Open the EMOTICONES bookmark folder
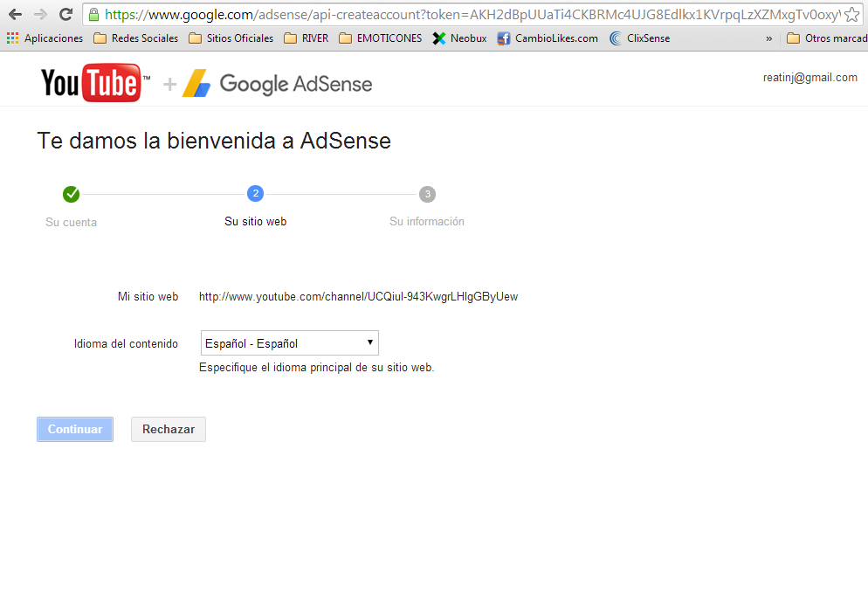This screenshot has height=608, width=868. point(381,38)
